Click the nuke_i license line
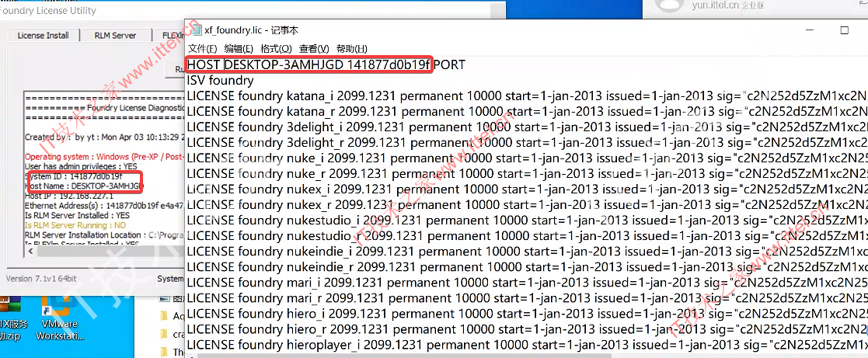 [527, 158]
